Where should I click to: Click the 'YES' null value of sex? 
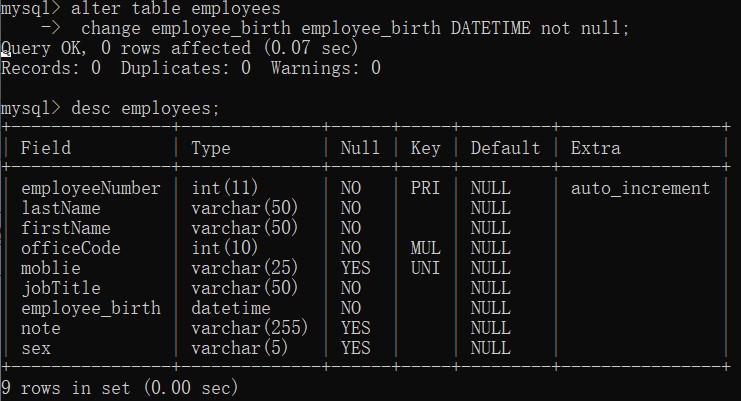tap(356, 349)
